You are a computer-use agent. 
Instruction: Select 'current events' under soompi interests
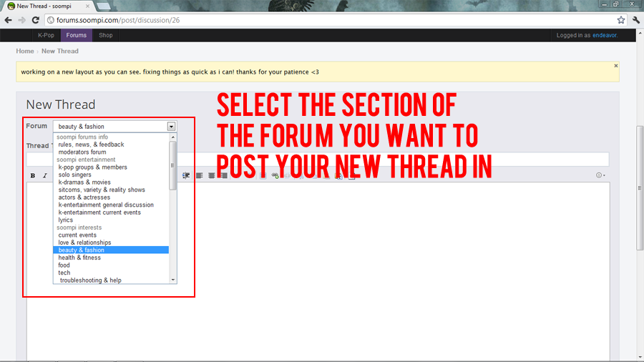[x=77, y=235]
